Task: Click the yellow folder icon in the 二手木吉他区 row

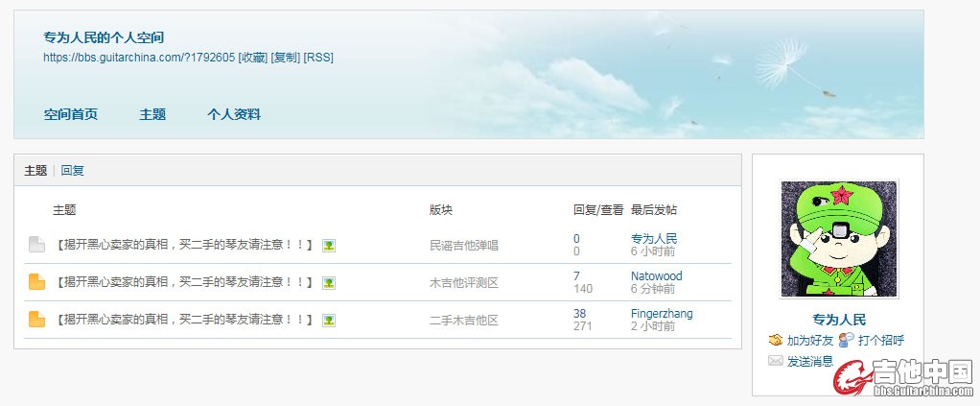Action: [36, 320]
